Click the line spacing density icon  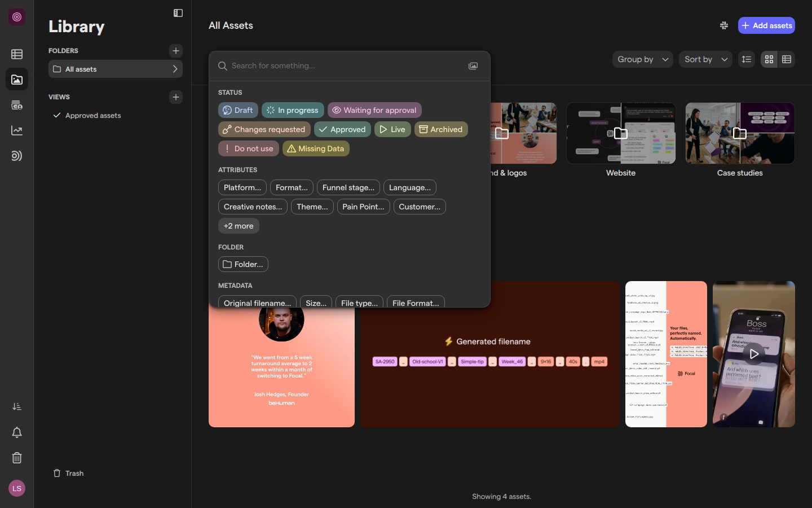(747, 59)
